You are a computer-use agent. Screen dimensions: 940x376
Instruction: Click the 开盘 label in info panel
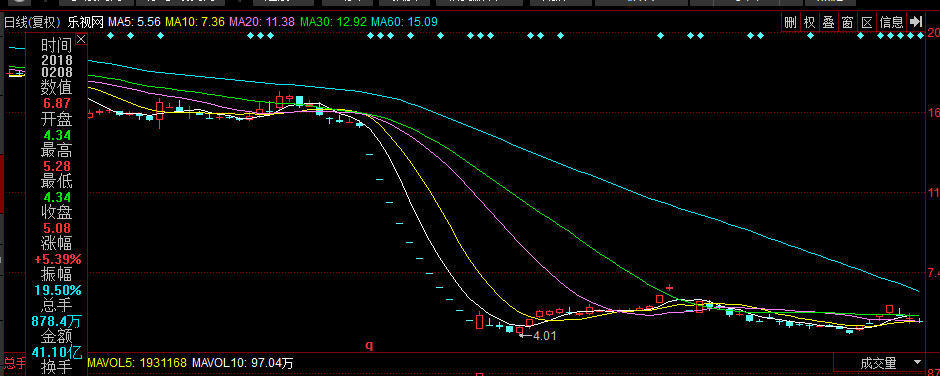tap(56, 118)
